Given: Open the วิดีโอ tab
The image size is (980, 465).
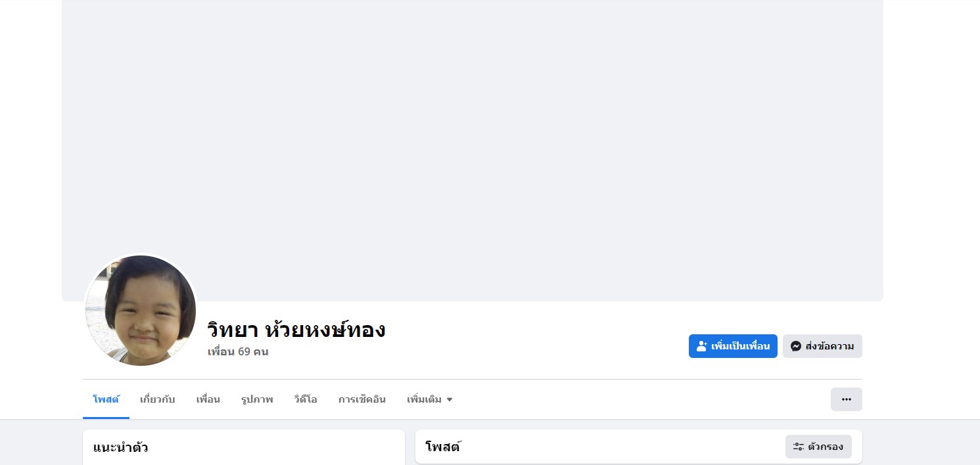Looking at the screenshot, I should pyautogui.click(x=306, y=399).
